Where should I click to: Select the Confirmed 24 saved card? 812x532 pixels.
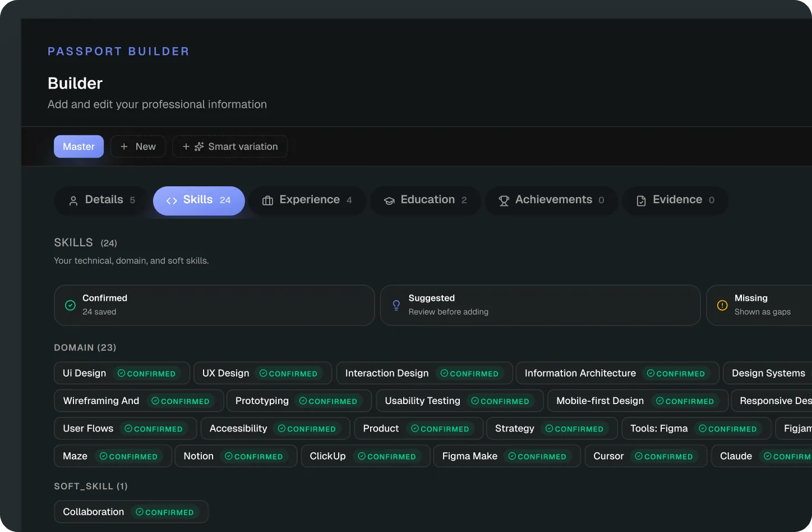(x=214, y=305)
